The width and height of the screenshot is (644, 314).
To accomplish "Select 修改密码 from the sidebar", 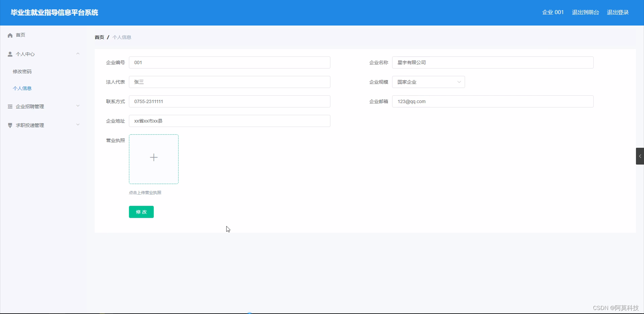I will point(22,71).
